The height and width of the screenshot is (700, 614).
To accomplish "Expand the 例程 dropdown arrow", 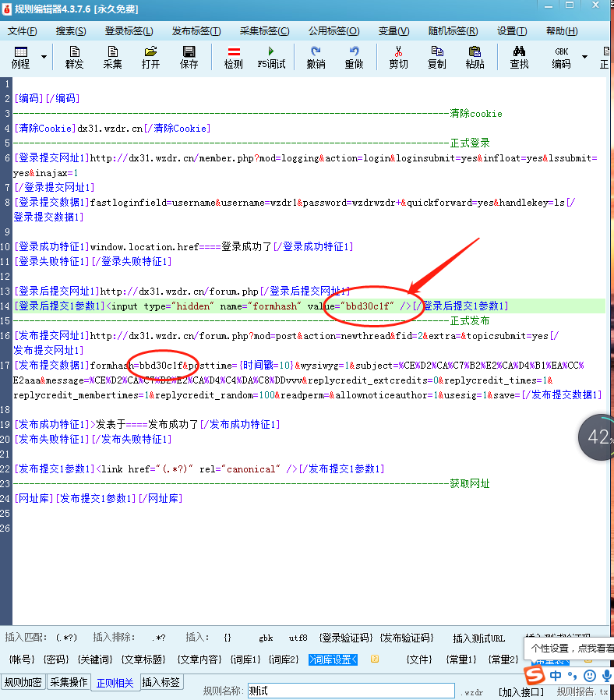I will (x=44, y=58).
